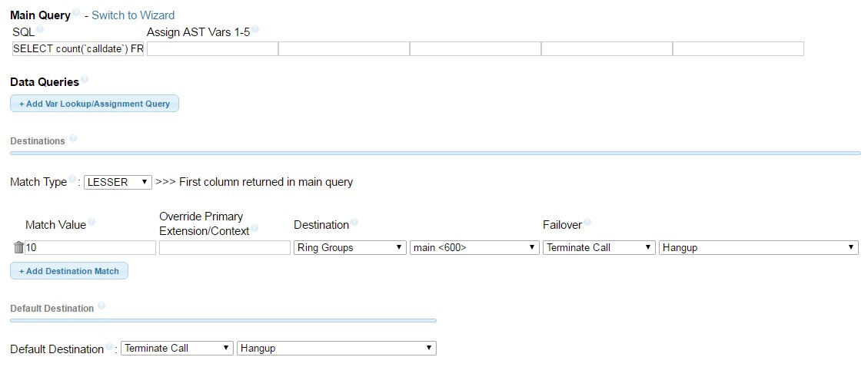Open help icon next to SQL label
The width and height of the screenshot is (868, 367).
click(40, 28)
